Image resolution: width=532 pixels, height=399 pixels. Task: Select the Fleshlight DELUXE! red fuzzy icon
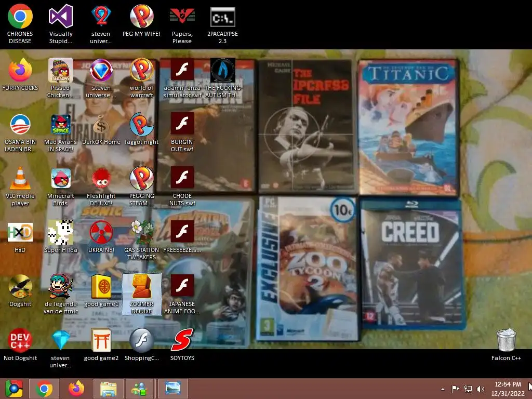coord(101,186)
